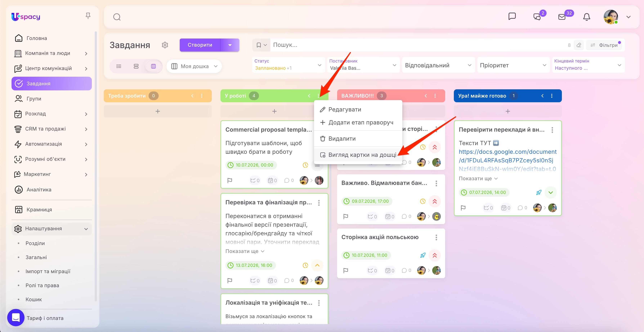Image resolution: width=644 pixels, height=332 pixels.
Task: Select Редагувати in the context menu
Action: coord(358,109)
